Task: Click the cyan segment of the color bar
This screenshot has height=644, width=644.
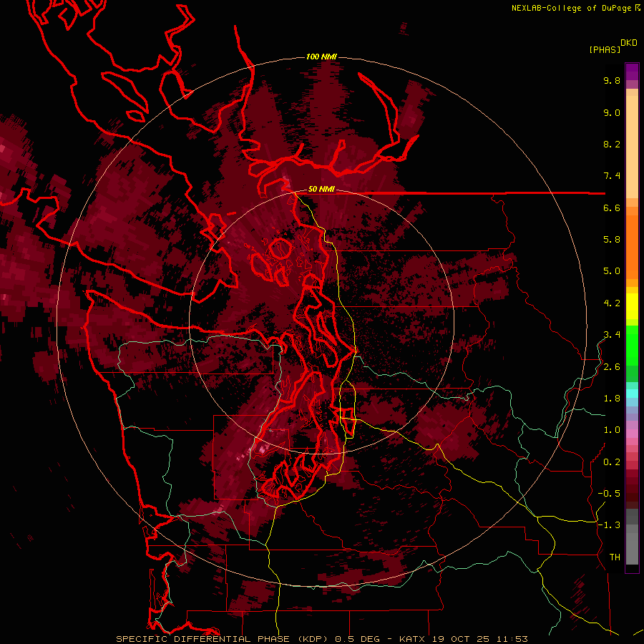Action: click(632, 394)
